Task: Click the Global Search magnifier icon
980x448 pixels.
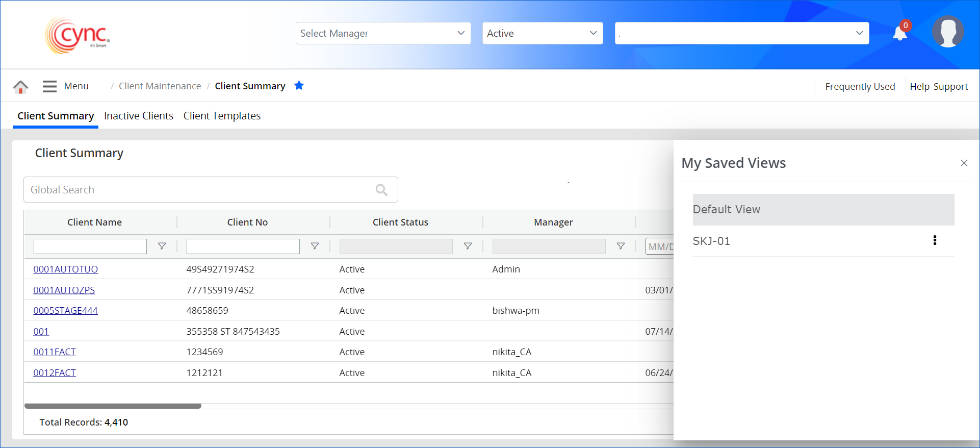Action: click(x=381, y=190)
